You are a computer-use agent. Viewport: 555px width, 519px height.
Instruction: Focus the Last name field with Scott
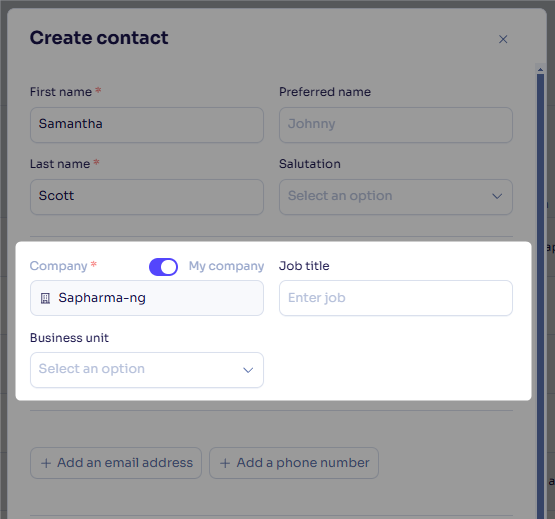[x=147, y=197]
